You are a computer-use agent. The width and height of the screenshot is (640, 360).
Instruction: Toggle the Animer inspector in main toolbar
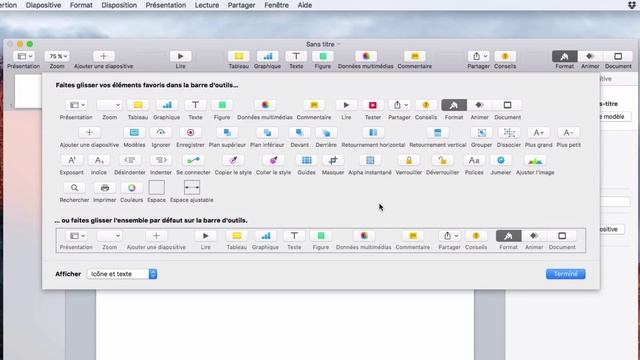(x=590, y=56)
